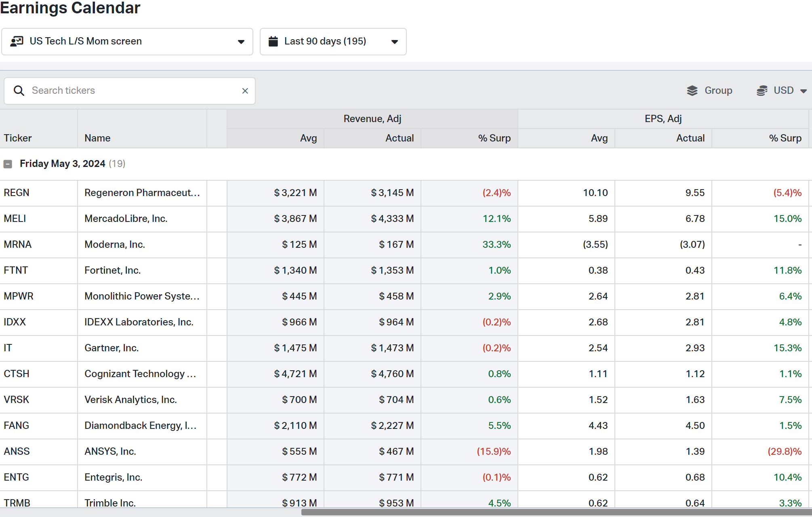The height and width of the screenshot is (517, 812).
Task: Click into the Search tickers field
Action: (130, 91)
